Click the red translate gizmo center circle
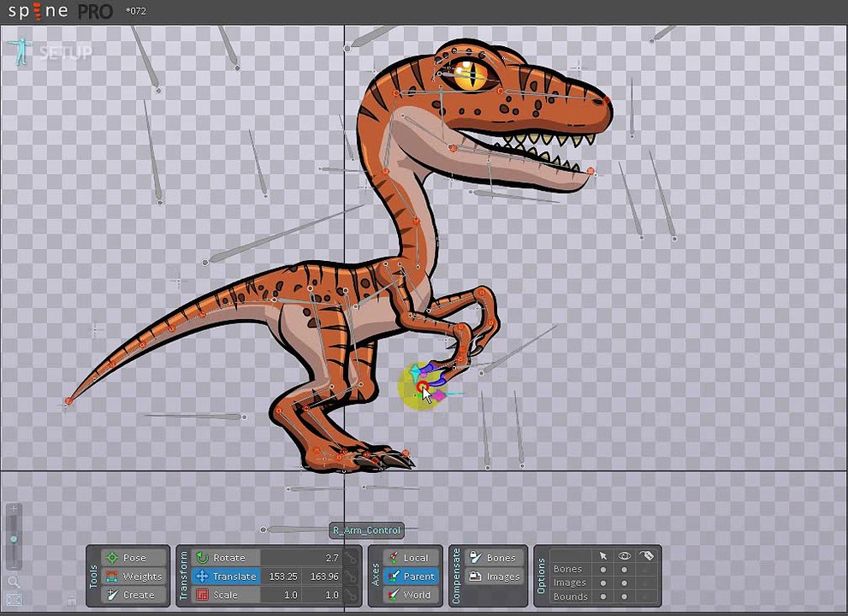This screenshot has width=848, height=616. click(422, 386)
